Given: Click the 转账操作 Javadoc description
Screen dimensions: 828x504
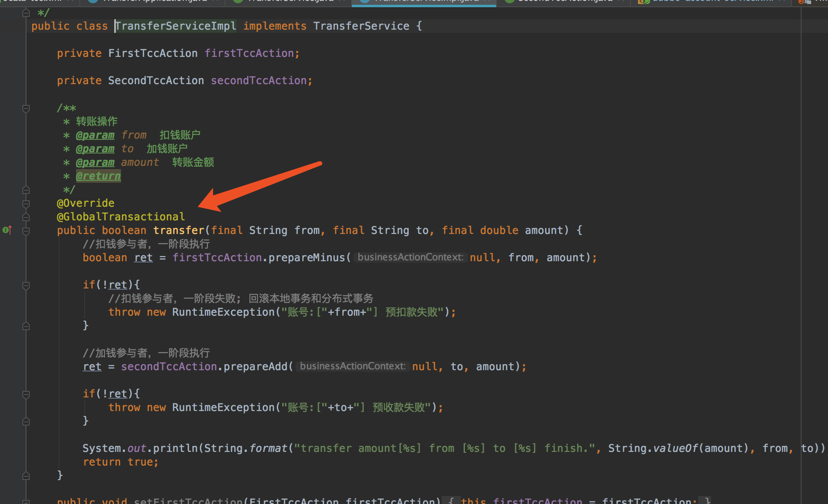Looking at the screenshot, I should coord(97,121).
